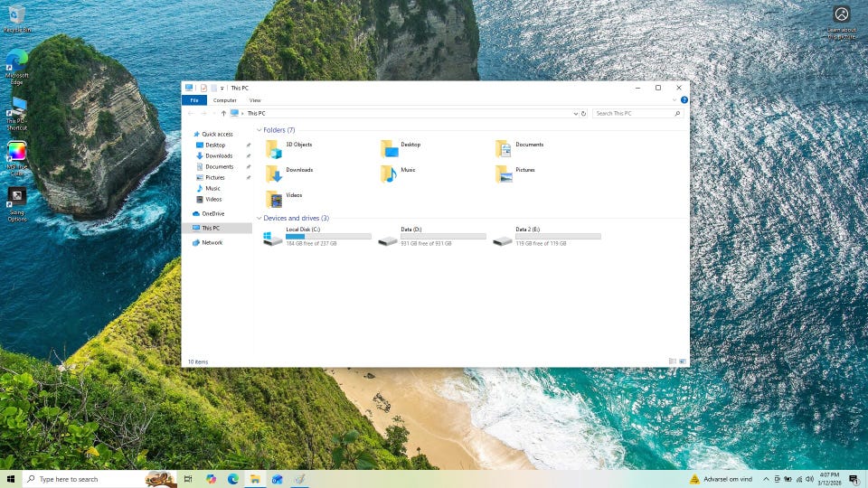Viewport: 868px width, 488px height.
Task: Click the Forward navigation arrow
Action: point(203,114)
